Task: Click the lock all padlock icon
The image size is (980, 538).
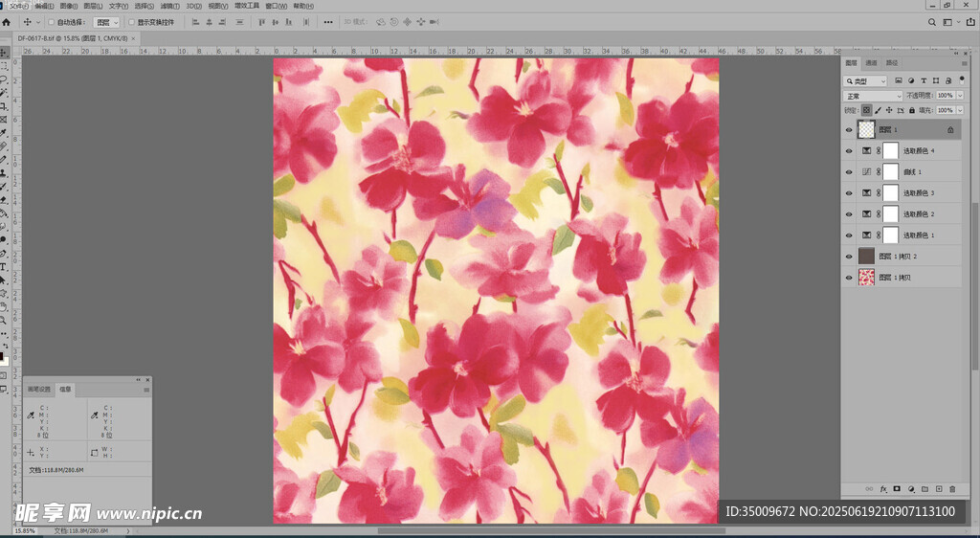Action: tap(912, 111)
